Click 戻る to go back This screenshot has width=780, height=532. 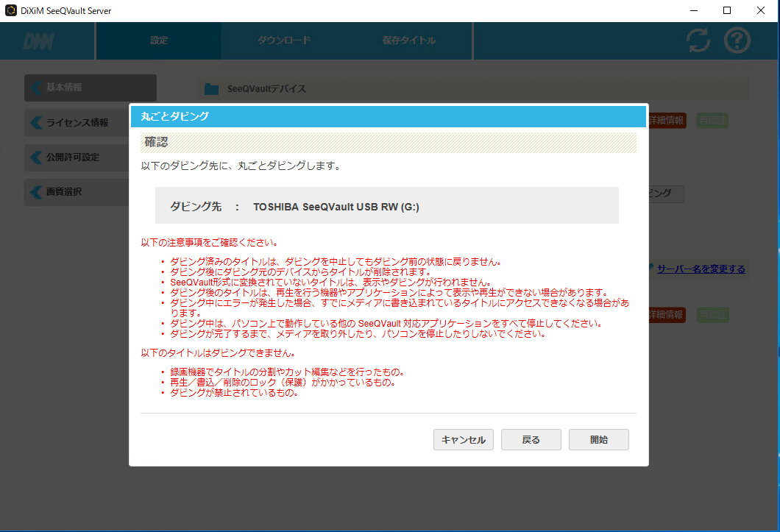(531, 440)
